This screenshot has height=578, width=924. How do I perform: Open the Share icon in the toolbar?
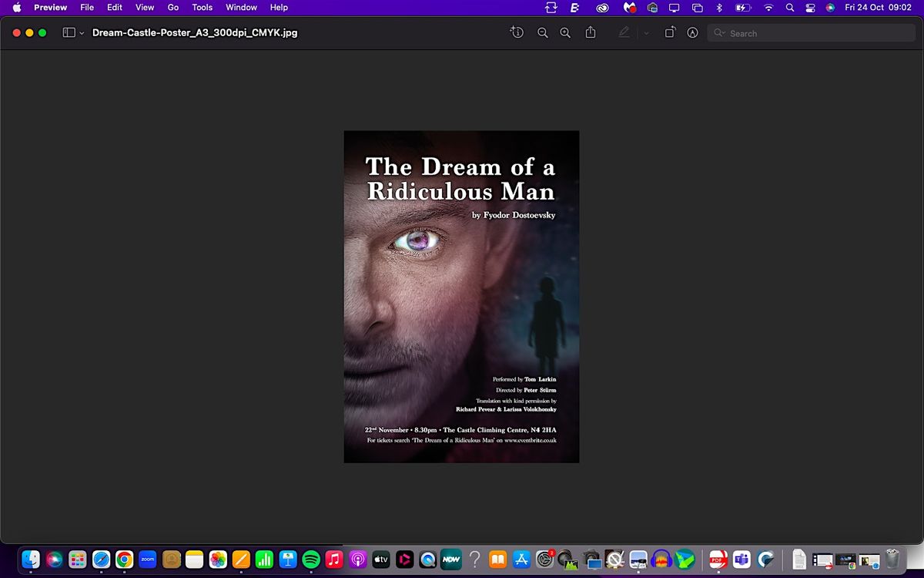(591, 32)
